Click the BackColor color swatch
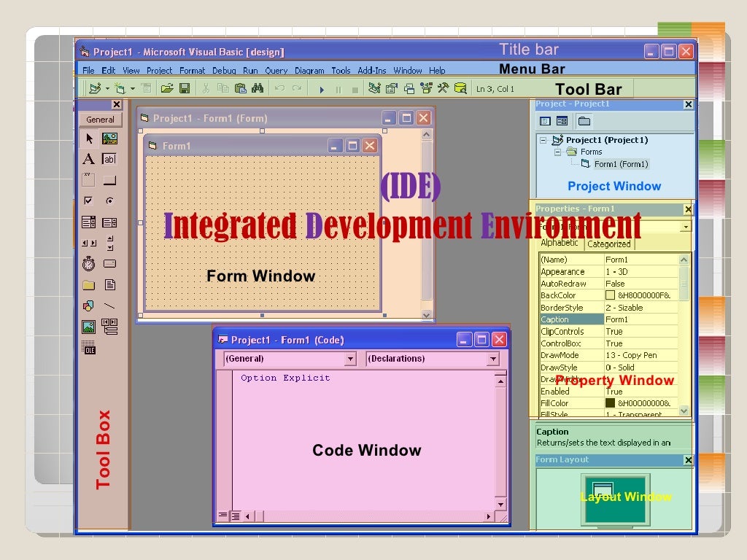The height and width of the screenshot is (560, 747). pyautogui.click(x=610, y=295)
